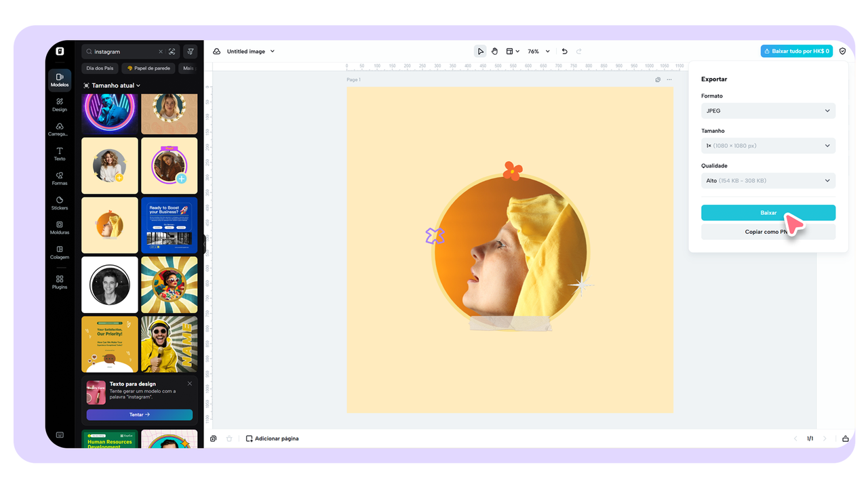Redo the last undone action

pos(579,52)
